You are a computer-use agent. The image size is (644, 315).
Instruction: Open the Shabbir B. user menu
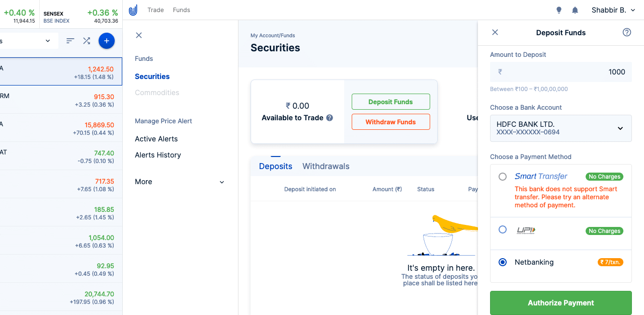tap(613, 10)
